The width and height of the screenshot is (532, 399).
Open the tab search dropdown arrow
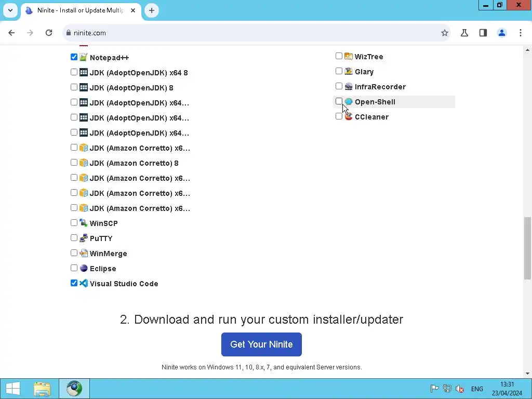(x=10, y=10)
